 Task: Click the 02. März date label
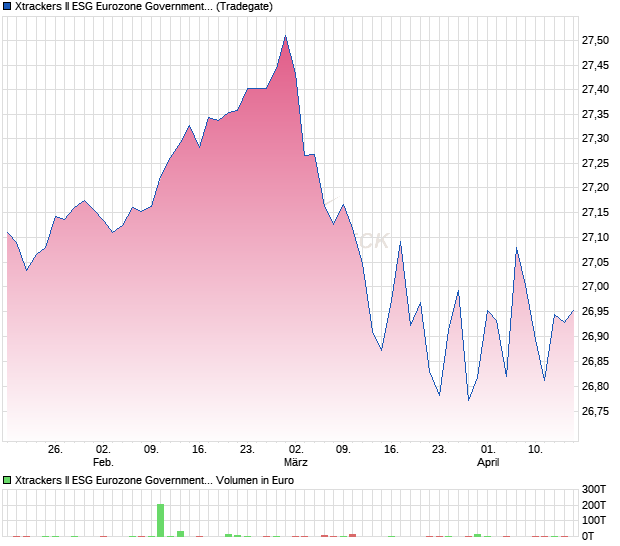pos(296,455)
